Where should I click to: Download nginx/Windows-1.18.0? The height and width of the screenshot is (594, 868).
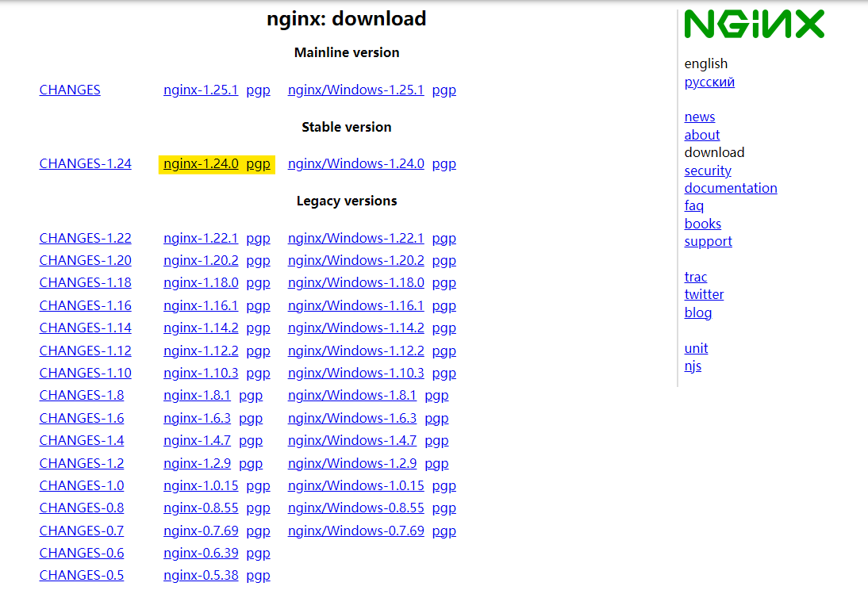pyautogui.click(x=356, y=282)
